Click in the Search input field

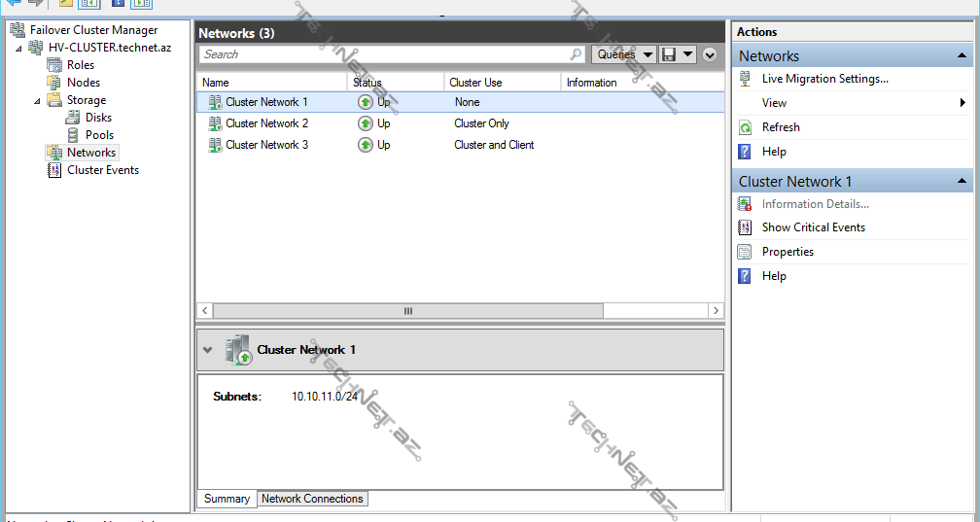coord(384,54)
